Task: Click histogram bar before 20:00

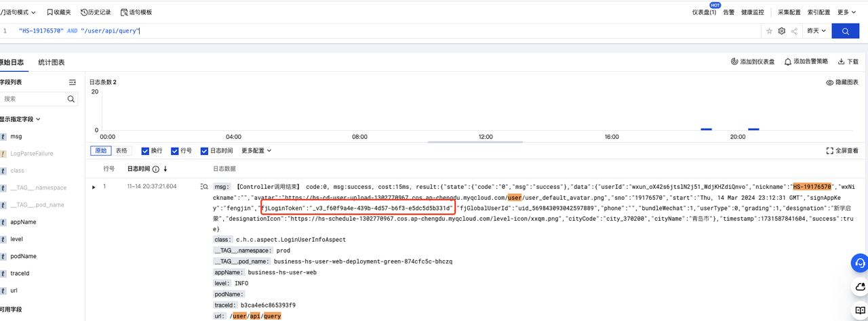Action: [706, 129]
